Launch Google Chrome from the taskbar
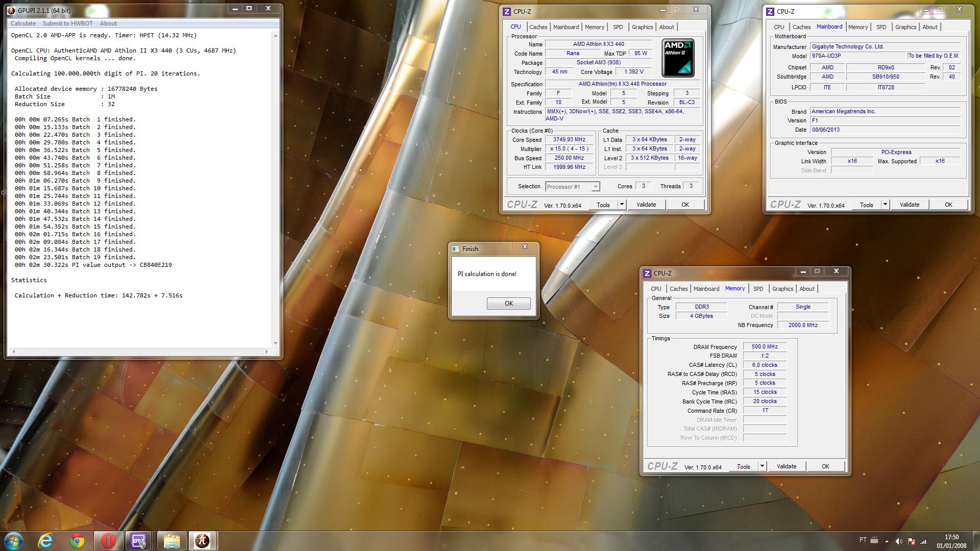This screenshot has width=980, height=551. [x=77, y=541]
